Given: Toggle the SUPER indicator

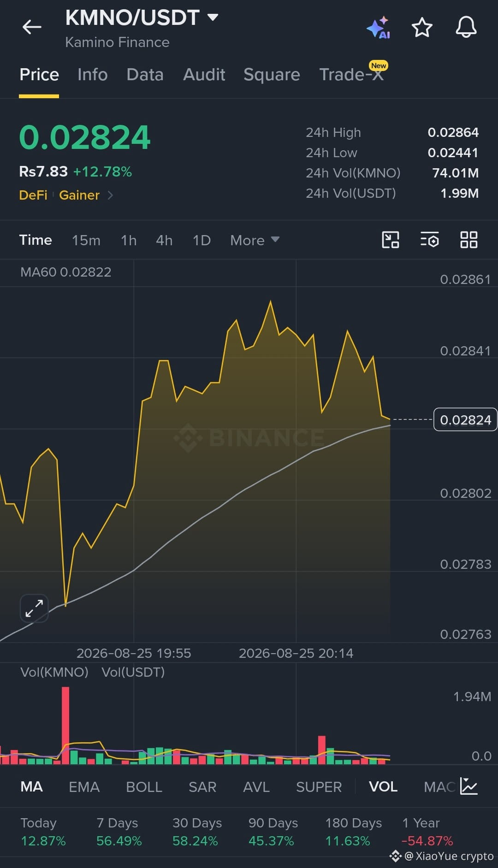Looking at the screenshot, I should tap(319, 787).
